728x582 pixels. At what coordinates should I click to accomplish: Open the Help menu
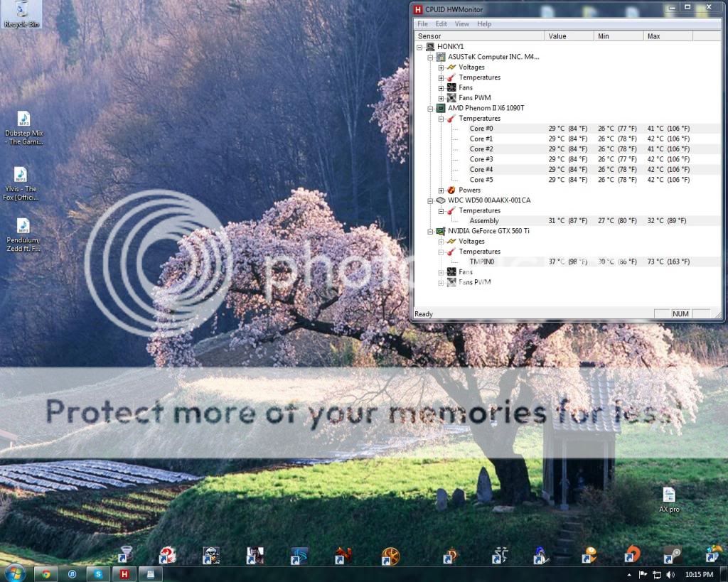click(x=483, y=24)
